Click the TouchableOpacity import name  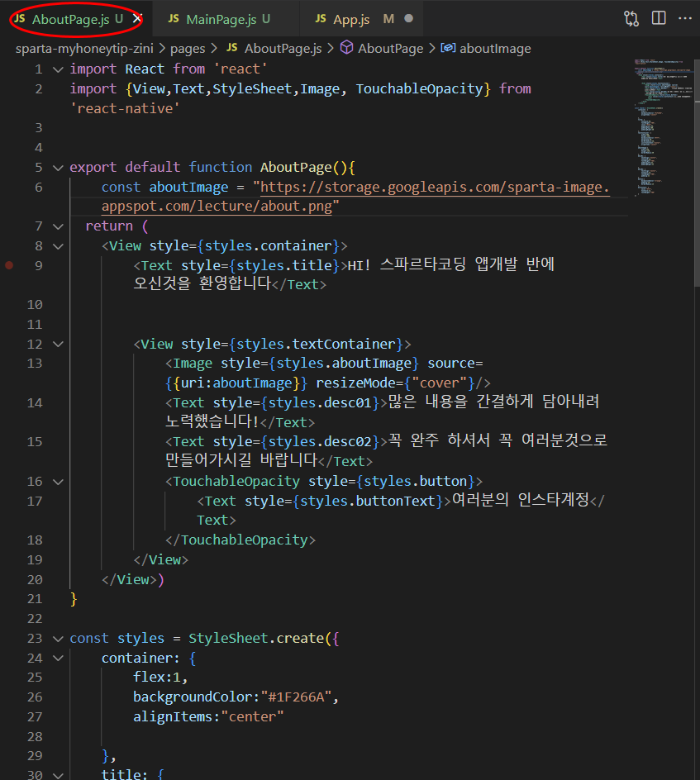click(x=419, y=88)
